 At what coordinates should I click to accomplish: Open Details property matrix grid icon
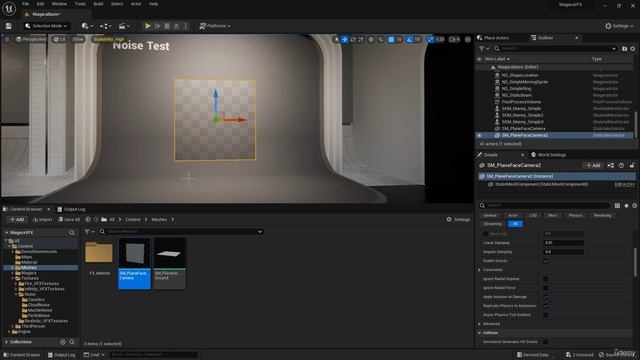(617, 205)
